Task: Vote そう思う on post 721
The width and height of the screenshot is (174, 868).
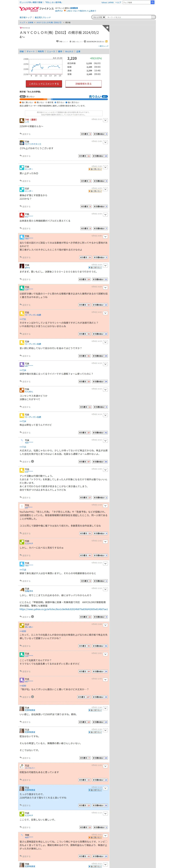Action: coord(86,533)
